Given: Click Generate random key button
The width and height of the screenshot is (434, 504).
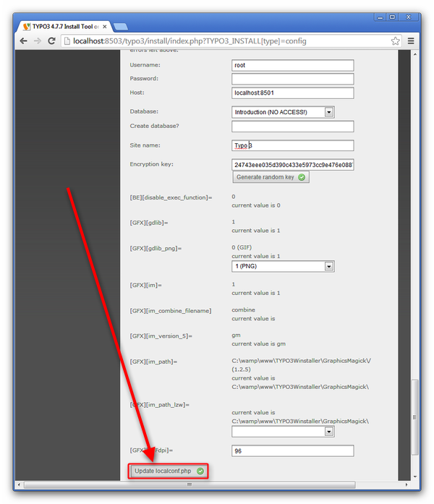Looking at the screenshot, I should pyautogui.click(x=271, y=177).
